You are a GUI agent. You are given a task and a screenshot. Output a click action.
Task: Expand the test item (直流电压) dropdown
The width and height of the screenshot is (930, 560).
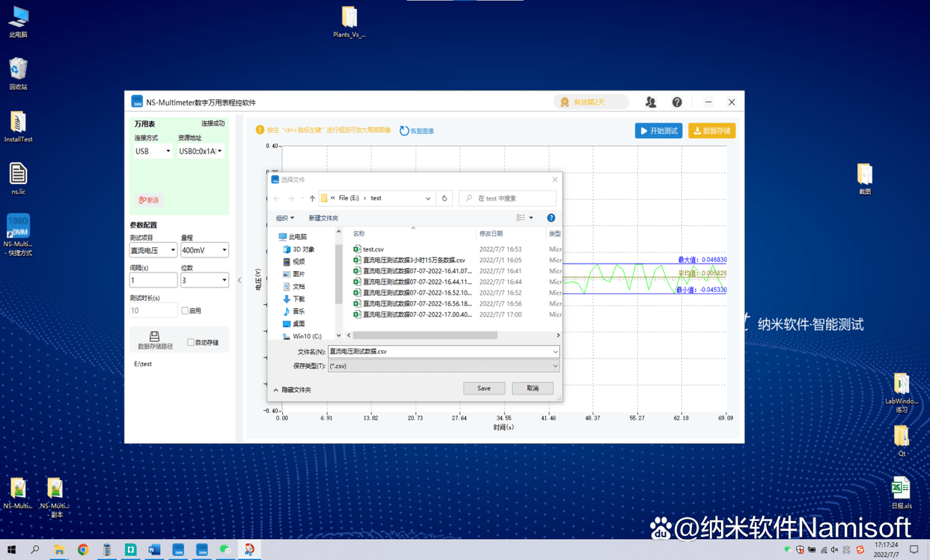coord(154,250)
